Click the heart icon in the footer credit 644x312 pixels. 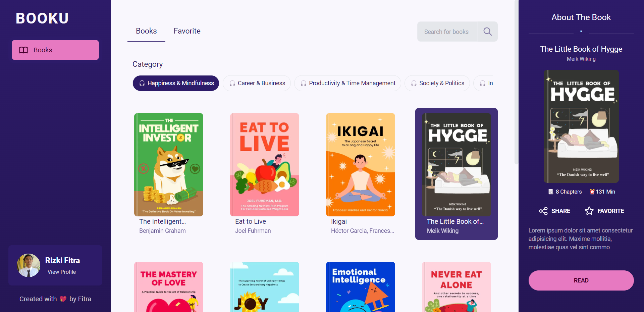(63, 299)
